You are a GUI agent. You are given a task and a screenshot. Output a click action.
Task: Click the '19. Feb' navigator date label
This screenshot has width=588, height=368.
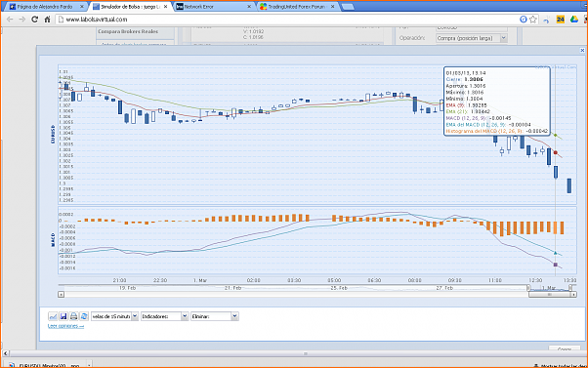[128, 288]
